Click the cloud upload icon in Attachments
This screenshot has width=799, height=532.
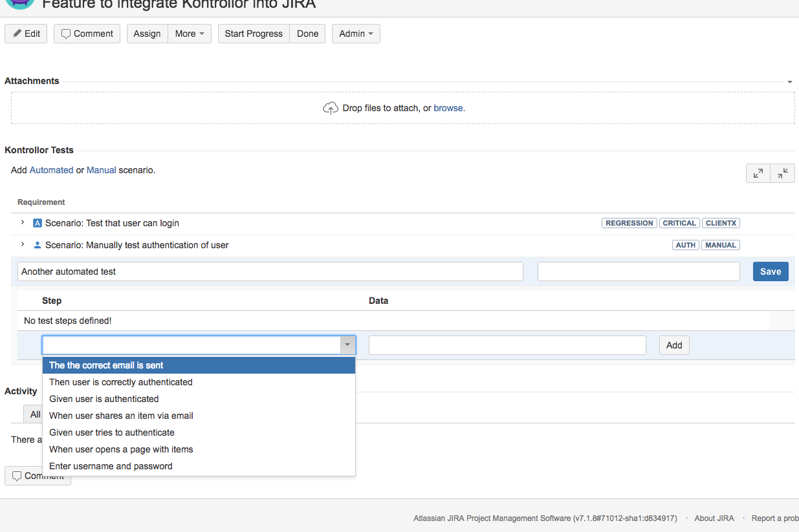331,108
